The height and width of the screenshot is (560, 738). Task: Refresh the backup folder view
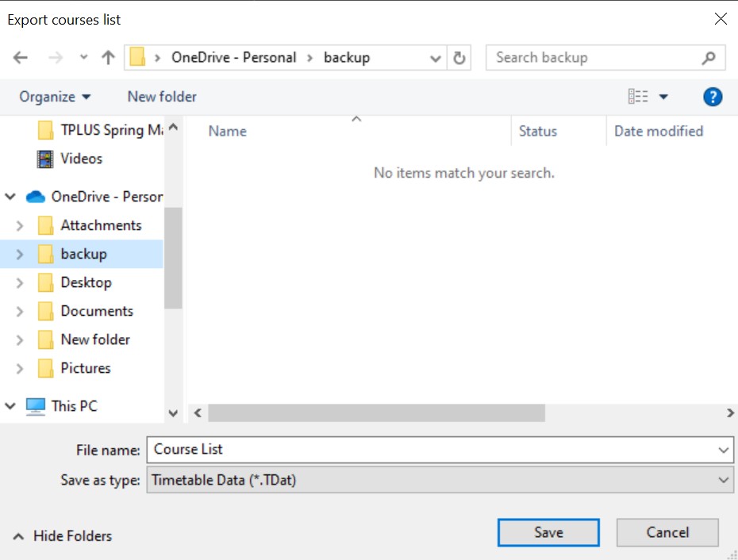459,57
